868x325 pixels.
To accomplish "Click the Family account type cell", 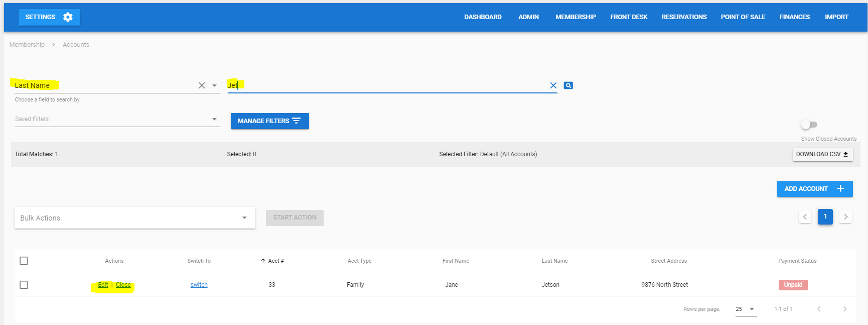I will pos(355,285).
